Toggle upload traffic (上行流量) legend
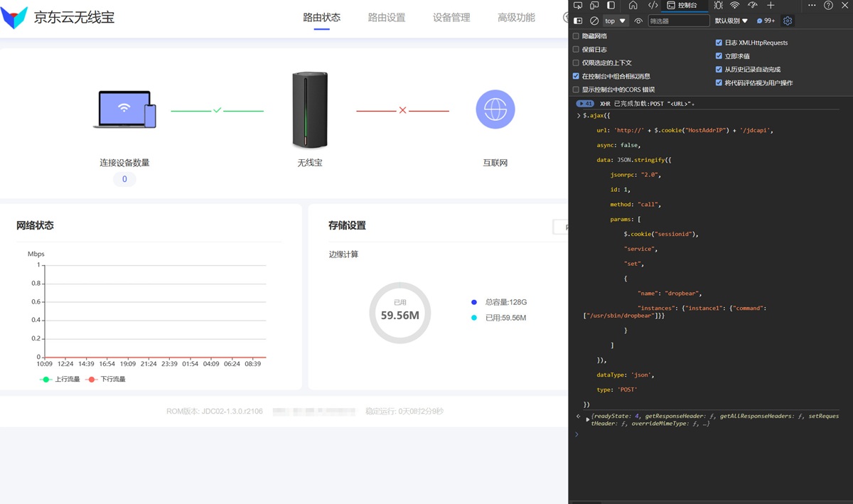Viewport: 853px width, 504px height. [60, 380]
